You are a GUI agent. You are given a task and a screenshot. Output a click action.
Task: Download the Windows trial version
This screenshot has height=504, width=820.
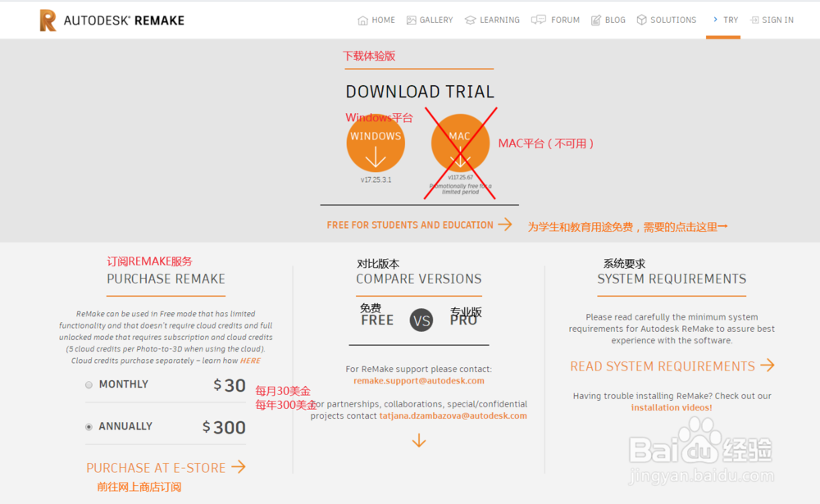376,143
